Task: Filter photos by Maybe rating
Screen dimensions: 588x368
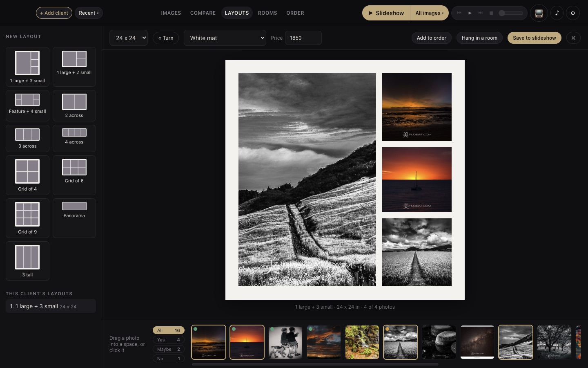Action: [169, 349]
